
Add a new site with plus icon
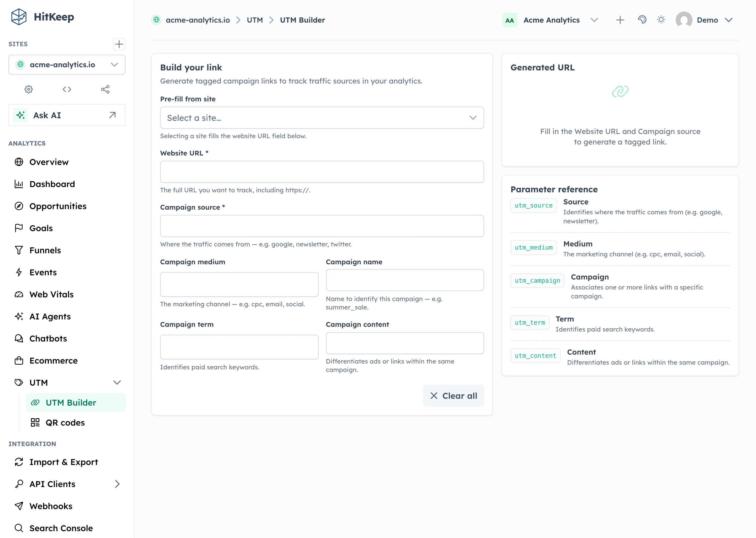(119, 44)
